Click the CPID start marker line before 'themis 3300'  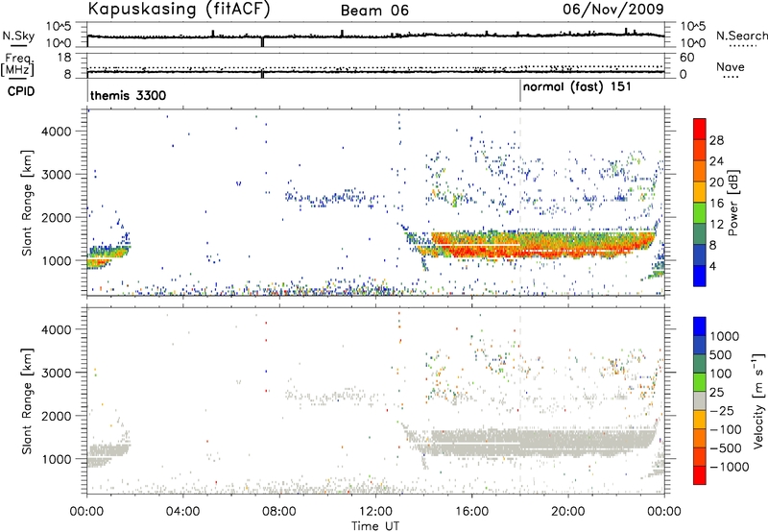87,91
